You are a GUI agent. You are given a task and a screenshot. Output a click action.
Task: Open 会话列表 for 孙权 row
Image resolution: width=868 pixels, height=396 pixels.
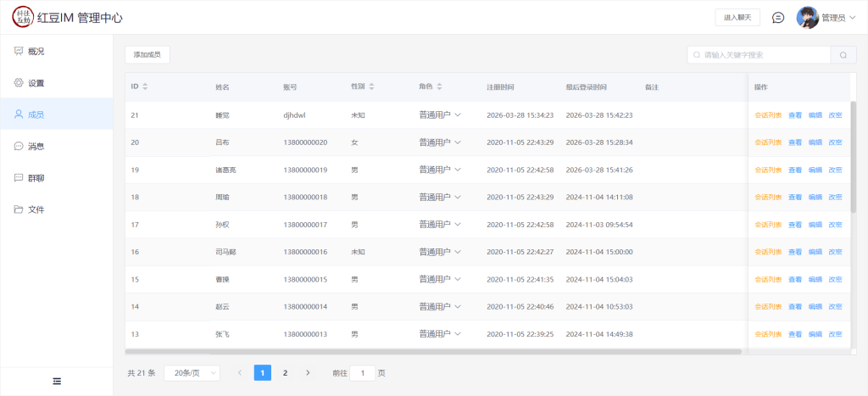pyautogui.click(x=768, y=225)
